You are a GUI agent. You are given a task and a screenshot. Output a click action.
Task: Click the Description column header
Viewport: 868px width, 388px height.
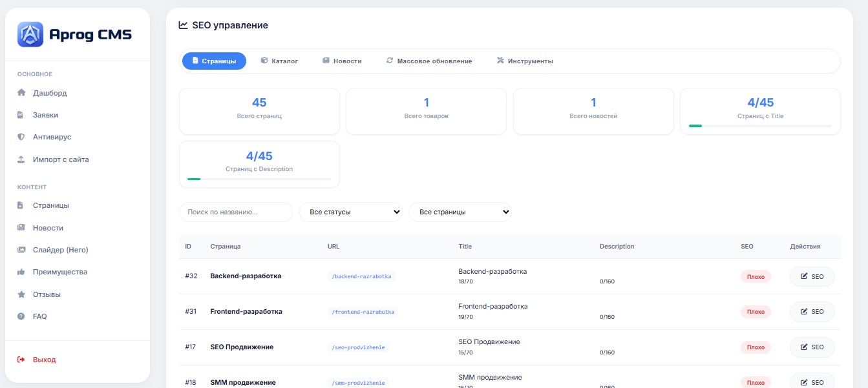[617, 247]
